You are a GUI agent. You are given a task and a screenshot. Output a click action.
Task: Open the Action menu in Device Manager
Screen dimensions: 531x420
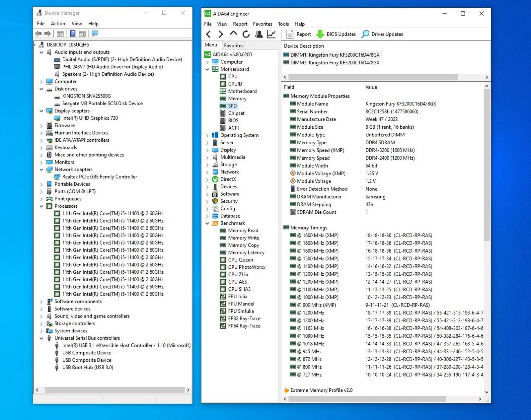[58, 24]
